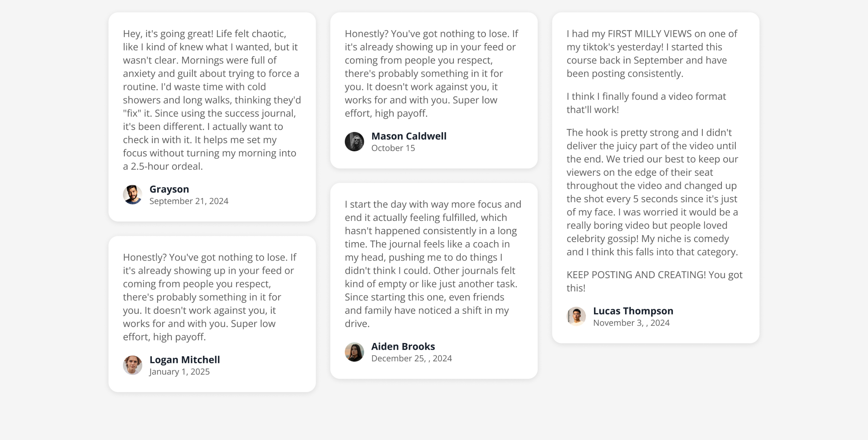This screenshot has height=440, width=868.
Task: Click Aiden Brooks's profile avatar
Action: (x=354, y=352)
